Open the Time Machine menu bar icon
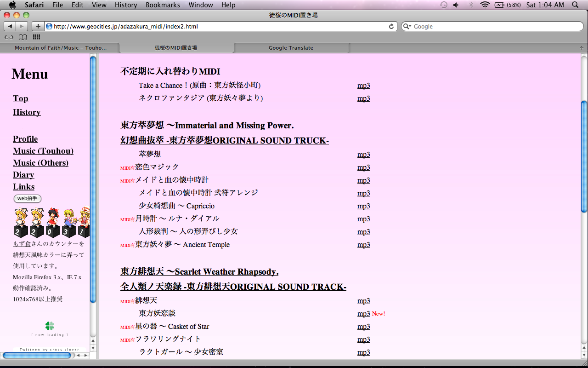This screenshot has width=588, height=368. point(443,5)
